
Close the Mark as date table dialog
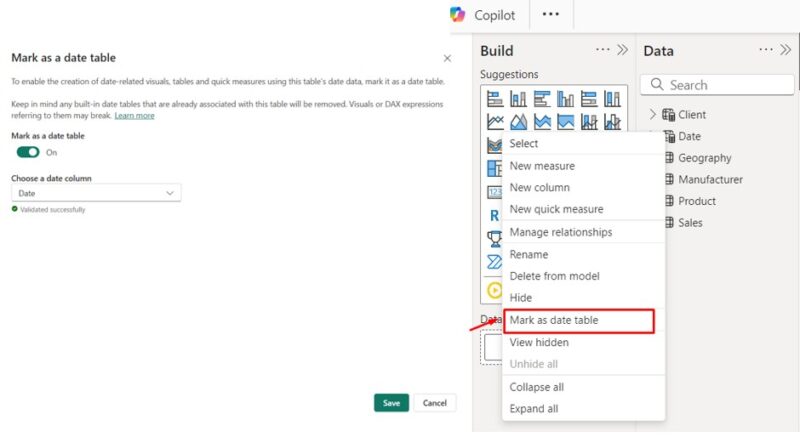446,59
